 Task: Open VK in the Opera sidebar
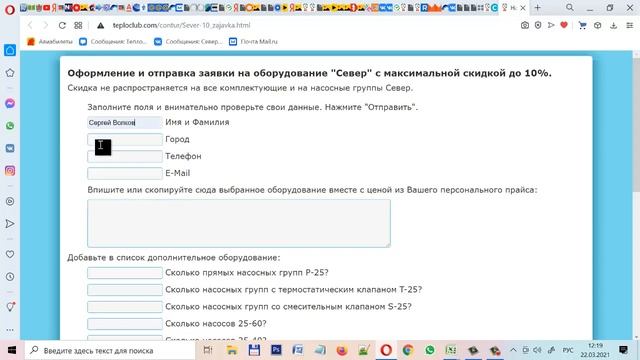point(10,148)
